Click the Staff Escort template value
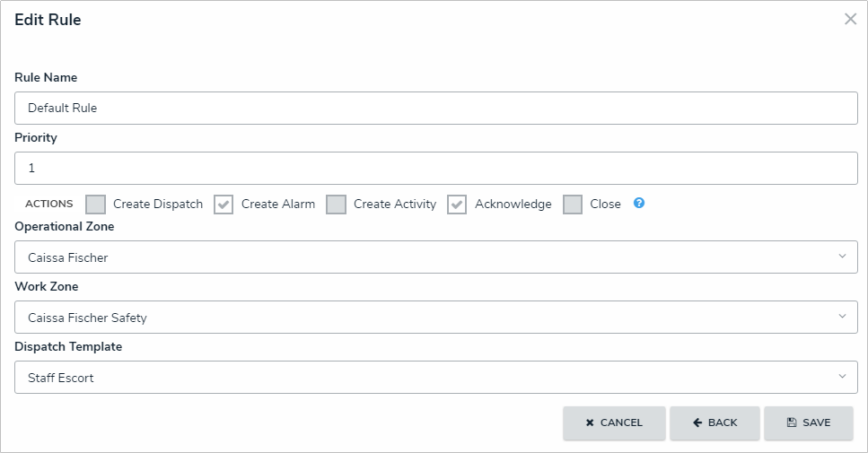This screenshot has width=868, height=453. click(61, 378)
